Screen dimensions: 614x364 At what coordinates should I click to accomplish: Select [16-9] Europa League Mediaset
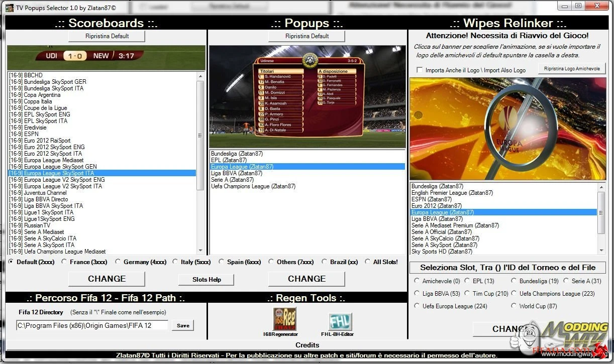coord(103,160)
